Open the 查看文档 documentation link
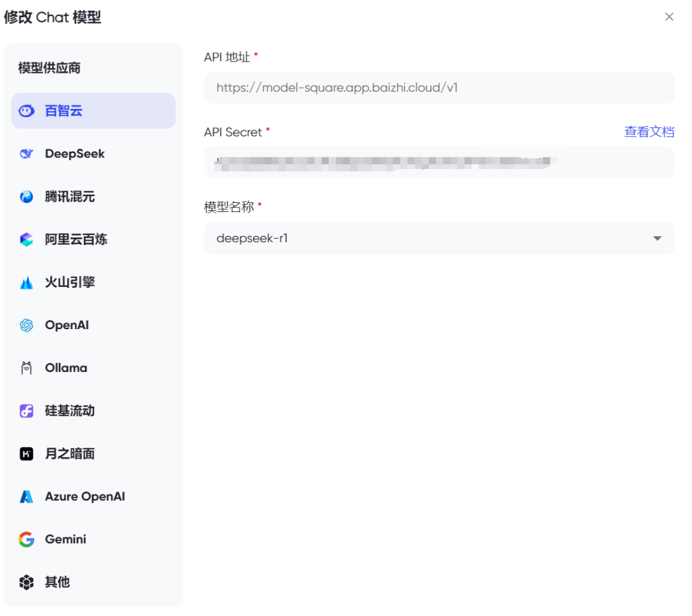The width and height of the screenshot is (692, 616). (649, 132)
